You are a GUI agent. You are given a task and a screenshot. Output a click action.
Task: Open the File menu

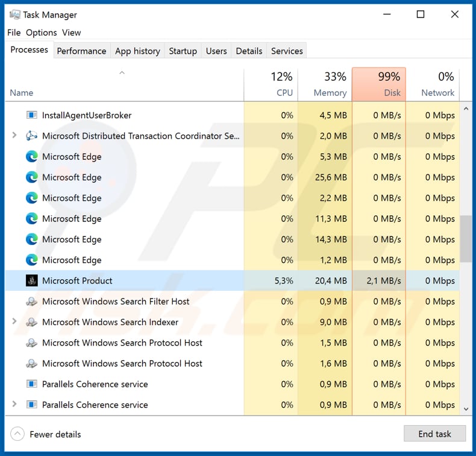(x=14, y=33)
